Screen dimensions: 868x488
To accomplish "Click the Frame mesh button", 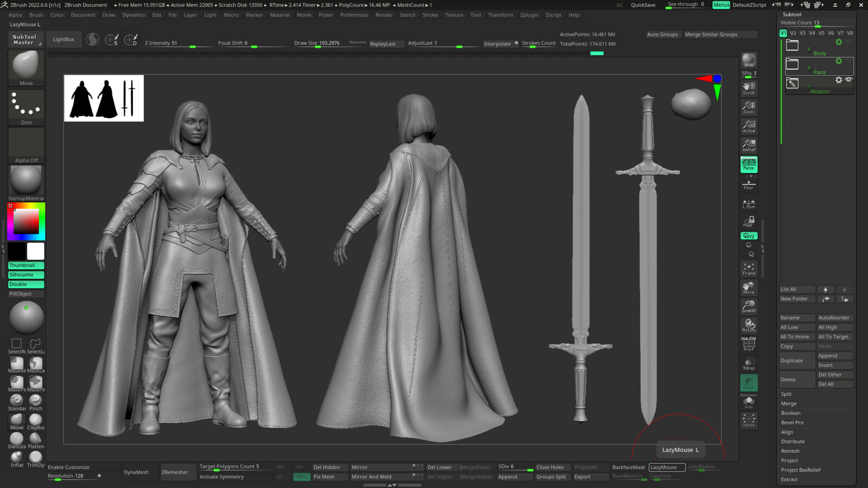I will click(749, 269).
